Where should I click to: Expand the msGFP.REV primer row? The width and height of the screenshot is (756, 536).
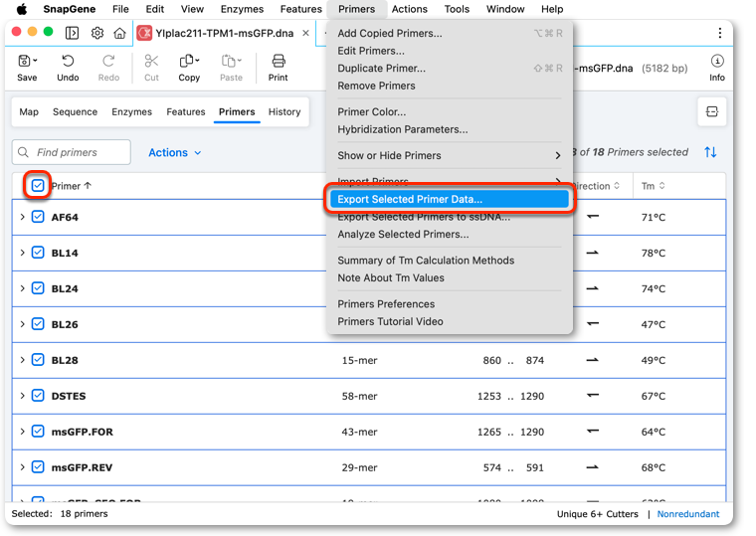click(22, 466)
